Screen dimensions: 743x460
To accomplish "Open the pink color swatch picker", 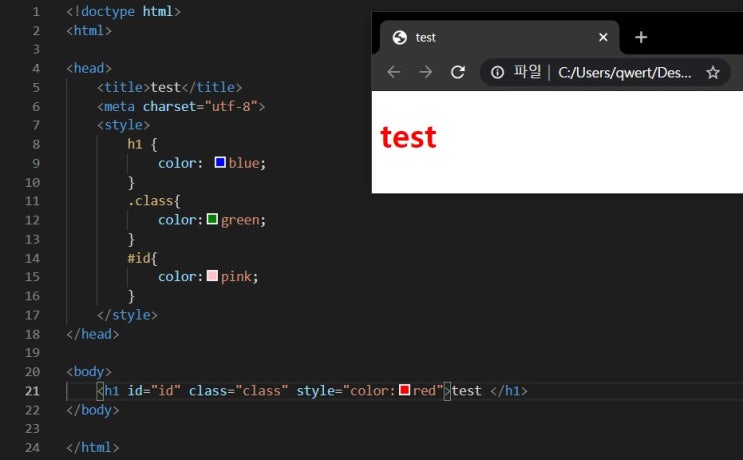I will click(x=212, y=276).
